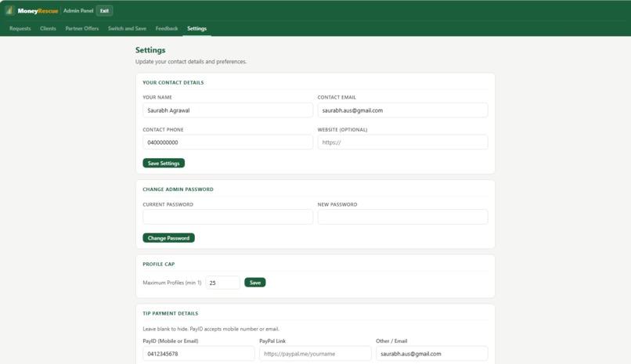
Task: Click the Save Settings button
Action: pyautogui.click(x=164, y=163)
